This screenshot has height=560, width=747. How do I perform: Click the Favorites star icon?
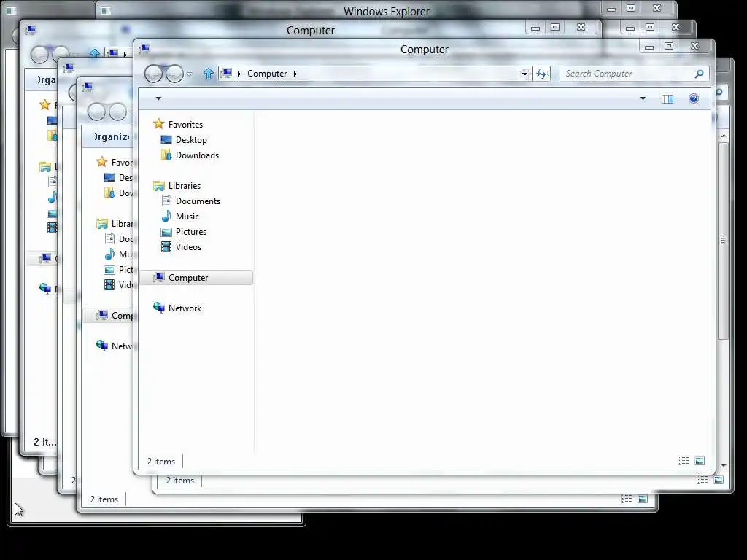click(158, 124)
